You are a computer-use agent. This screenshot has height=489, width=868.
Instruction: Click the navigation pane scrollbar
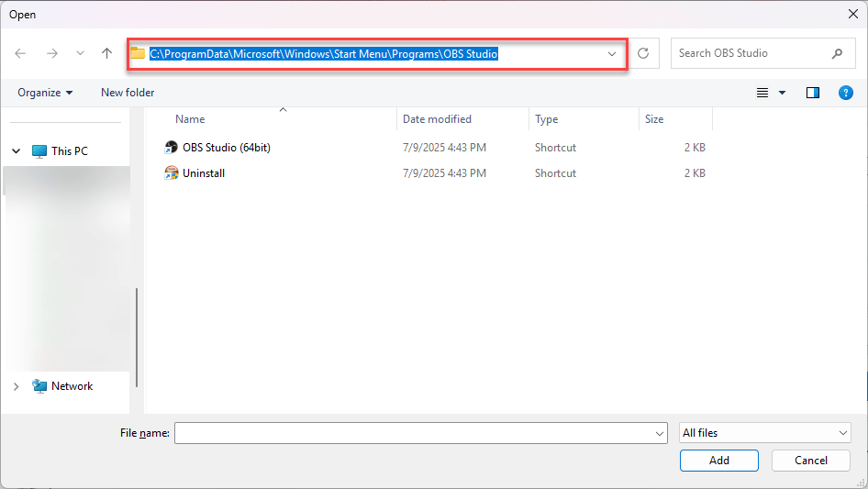[x=136, y=338]
